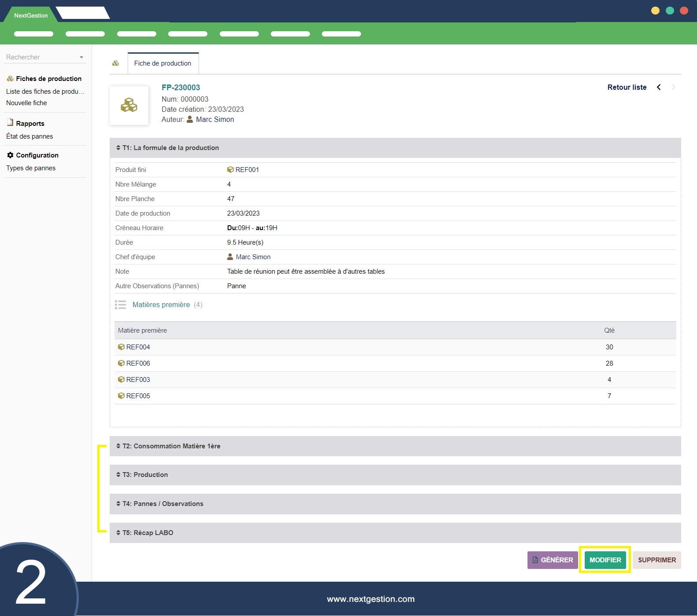Image resolution: width=697 pixels, height=616 pixels.
Task: Expand the T4 Pannes / Observations section
Action: [162, 504]
